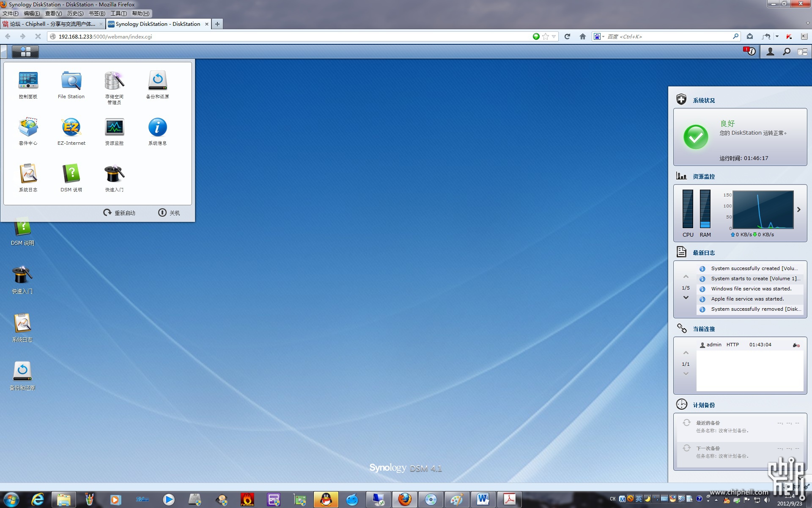Launch Storage Manager icon in main menu
Viewport: 812px width, 508px height.
[114, 88]
